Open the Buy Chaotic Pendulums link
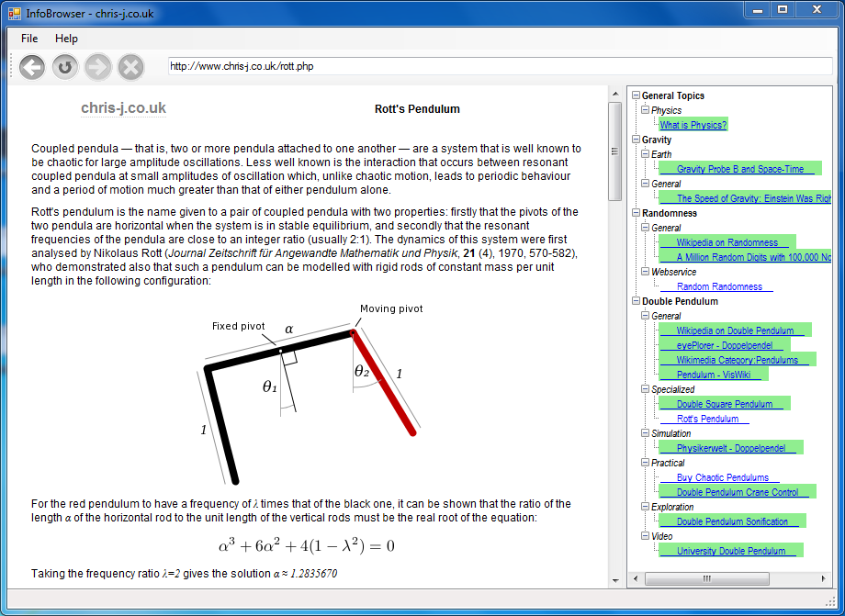Image resolution: width=845 pixels, height=616 pixels. [x=722, y=477]
